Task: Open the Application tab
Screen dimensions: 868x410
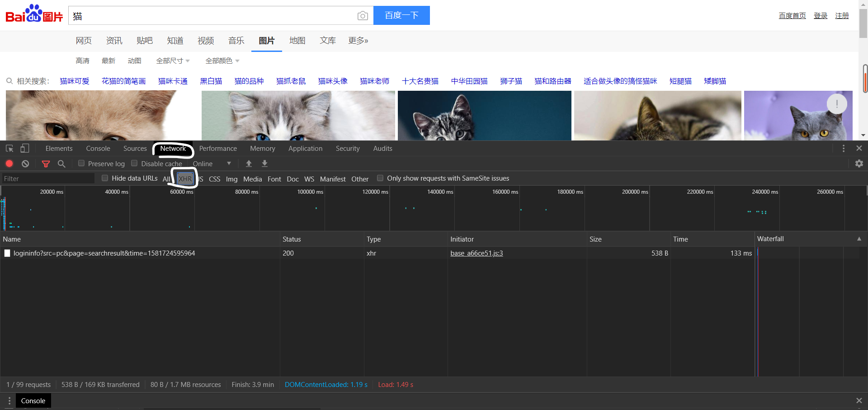Action: point(306,148)
